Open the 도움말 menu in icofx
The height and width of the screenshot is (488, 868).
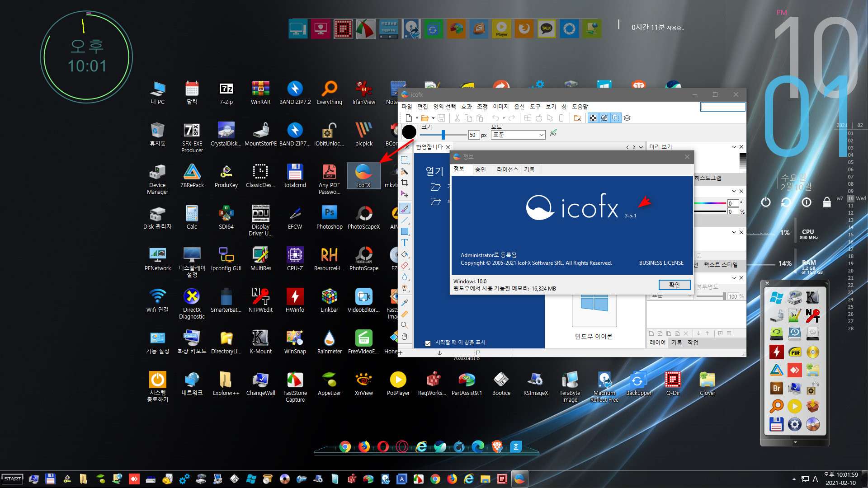580,107
